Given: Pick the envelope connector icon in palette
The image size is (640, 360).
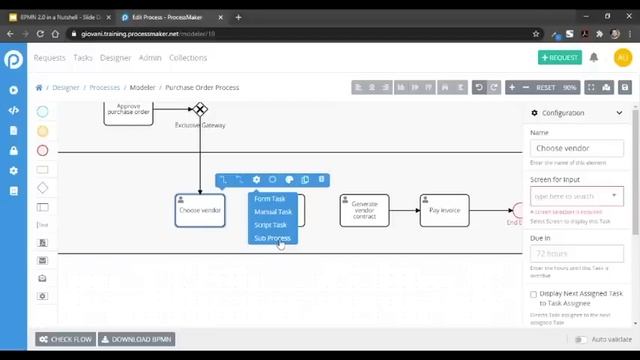Looking at the screenshot, I should tap(42, 260).
